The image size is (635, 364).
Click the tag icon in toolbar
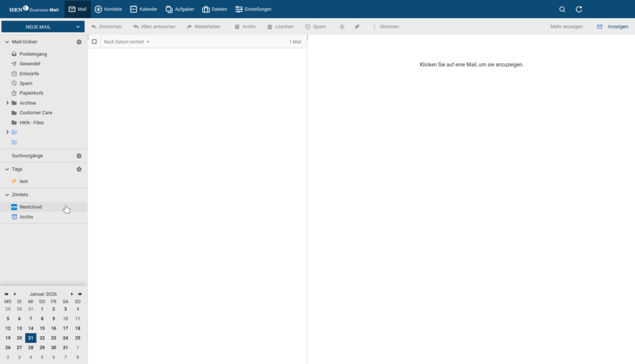pos(357,27)
